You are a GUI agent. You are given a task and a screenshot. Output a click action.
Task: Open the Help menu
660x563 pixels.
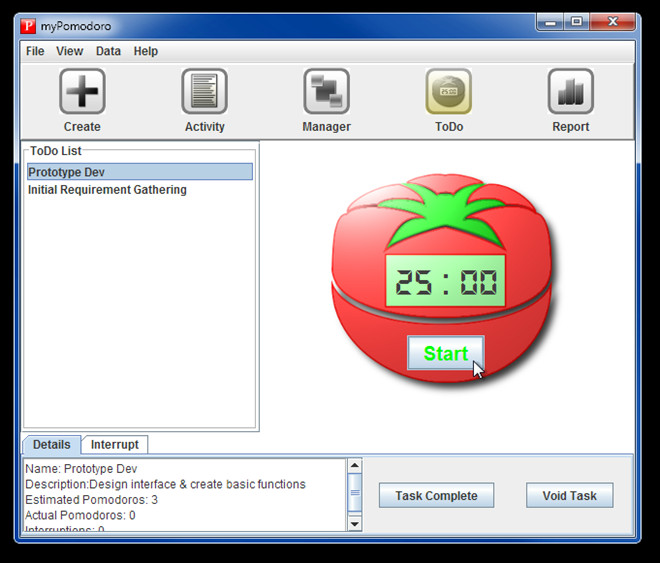[146, 51]
